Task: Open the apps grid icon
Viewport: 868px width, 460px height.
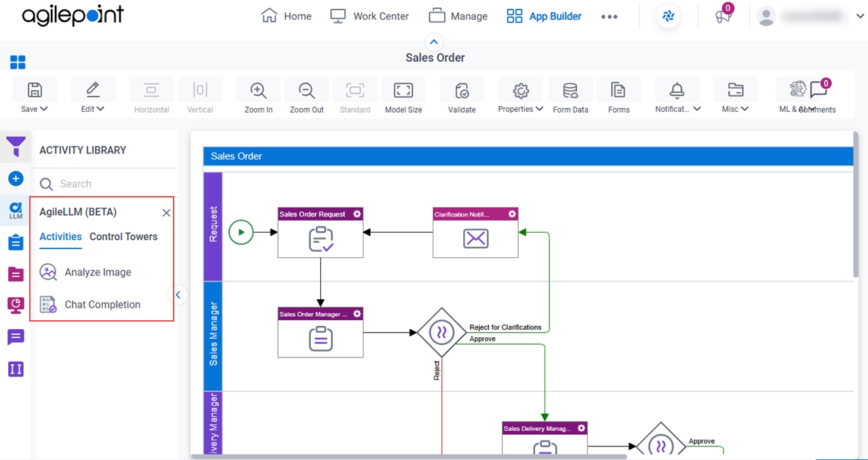Action: (x=18, y=62)
